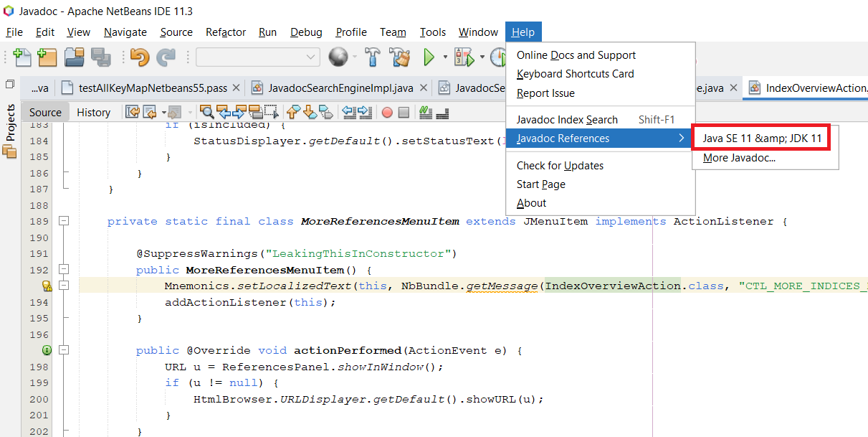
Task: Open the Tools menu
Action: [x=433, y=32]
